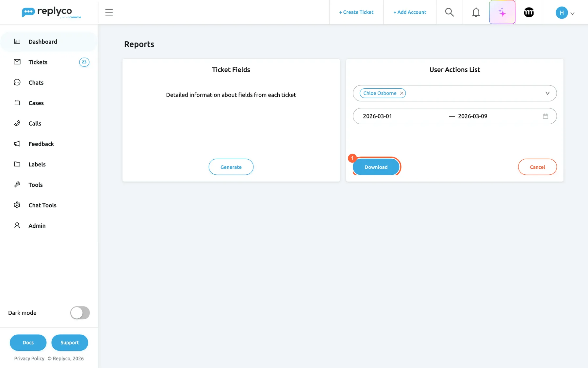Remove the Chloe Osborne tag
588x368 pixels.
pos(402,93)
